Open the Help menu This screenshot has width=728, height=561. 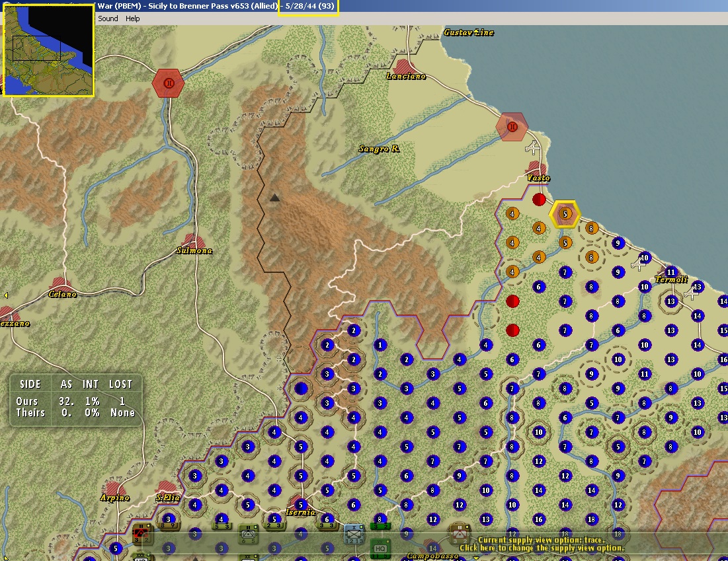click(x=132, y=19)
